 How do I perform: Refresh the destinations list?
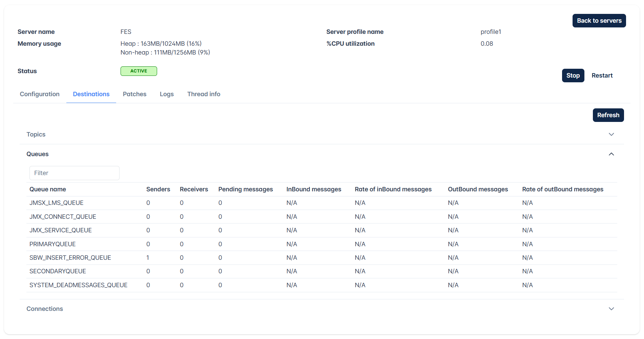[x=608, y=115]
